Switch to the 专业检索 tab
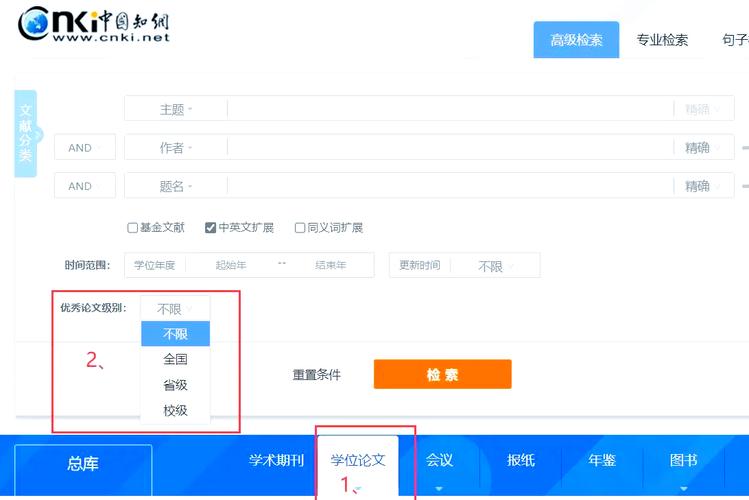The width and height of the screenshot is (749, 500). pos(662,40)
